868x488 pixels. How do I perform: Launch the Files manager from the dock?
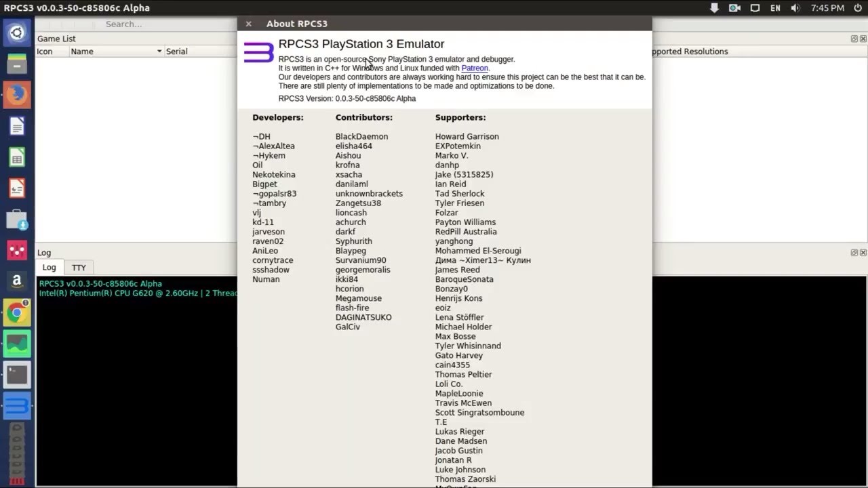[17, 64]
